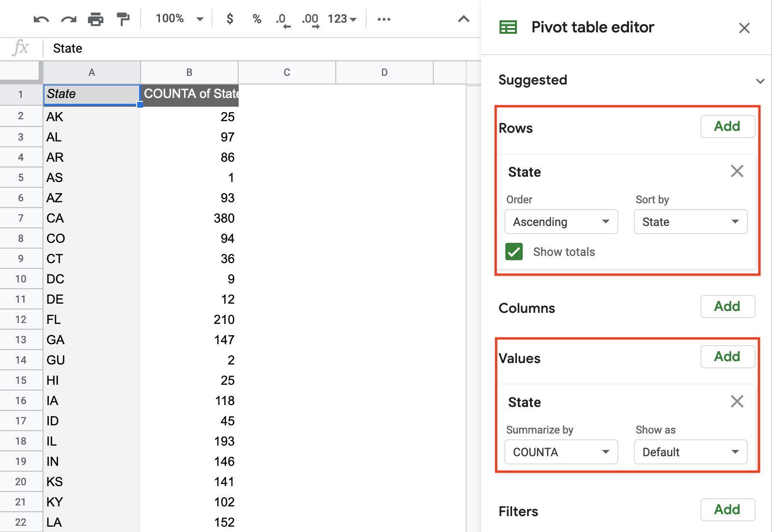Click the cell with state AZ
The height and width of the screenshot is (532, 772).
(92, 198)
